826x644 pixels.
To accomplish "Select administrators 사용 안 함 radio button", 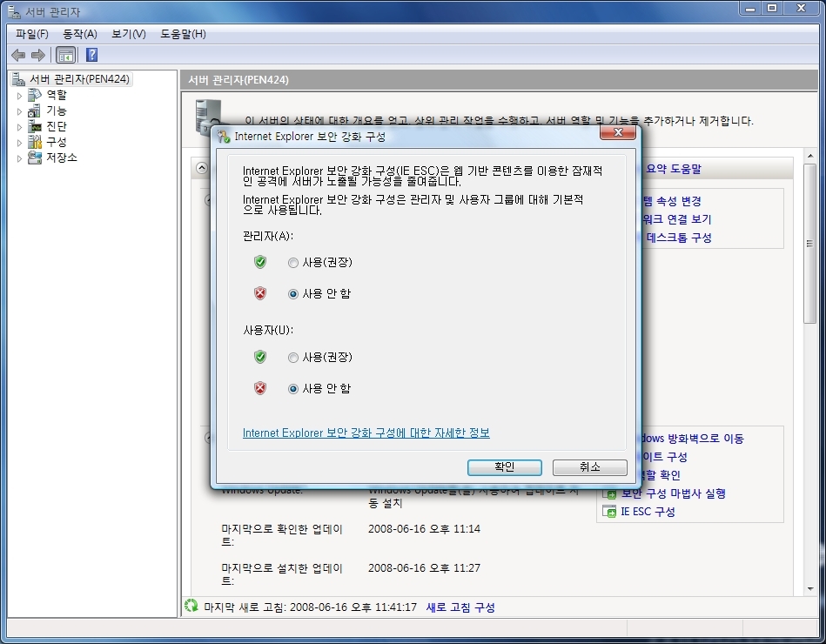I will pyautogui.click(x=293, y=294).
